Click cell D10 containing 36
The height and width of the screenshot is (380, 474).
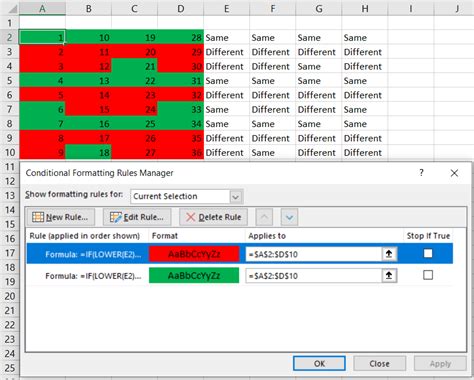(x=181, y=152)
